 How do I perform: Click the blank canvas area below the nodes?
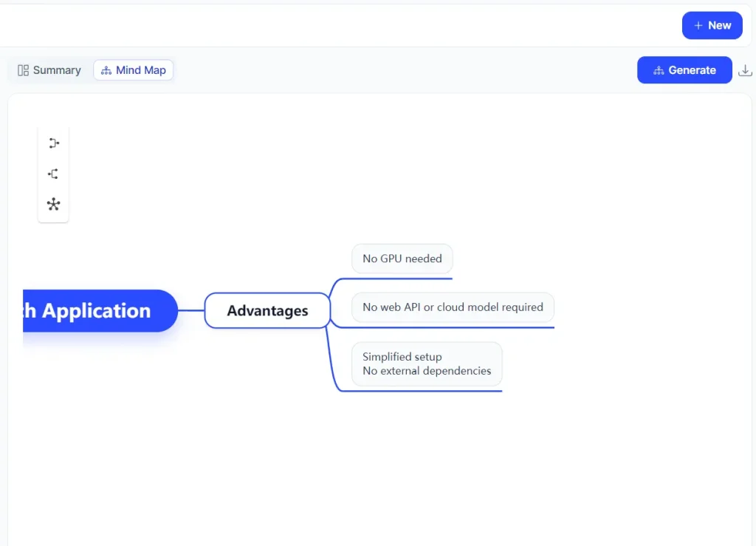[x=369, y=473]
